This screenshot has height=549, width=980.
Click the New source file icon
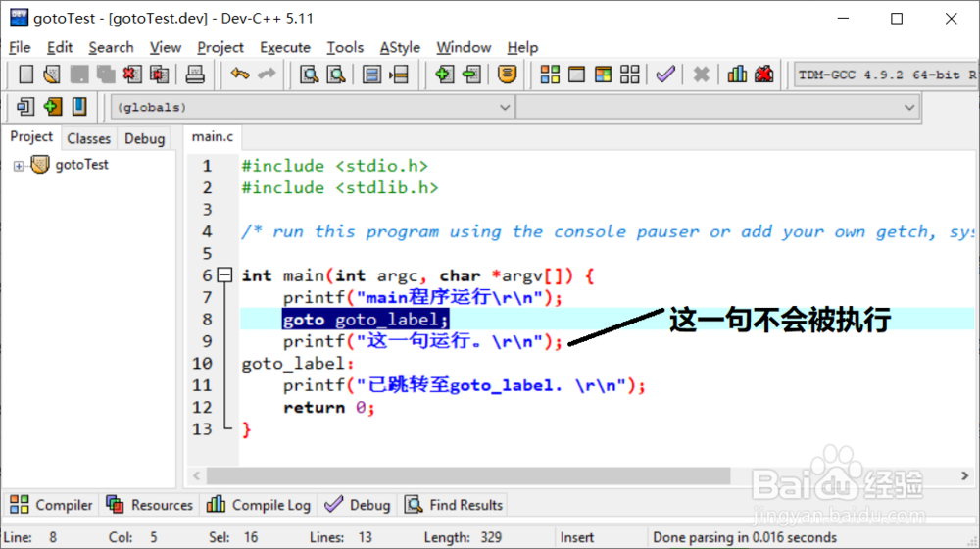click(x=25, y=75)
